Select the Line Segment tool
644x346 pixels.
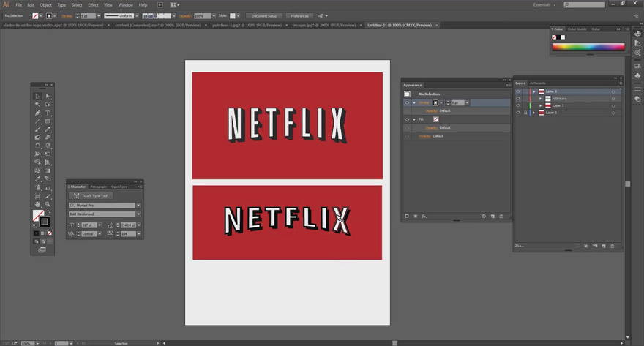37,121
